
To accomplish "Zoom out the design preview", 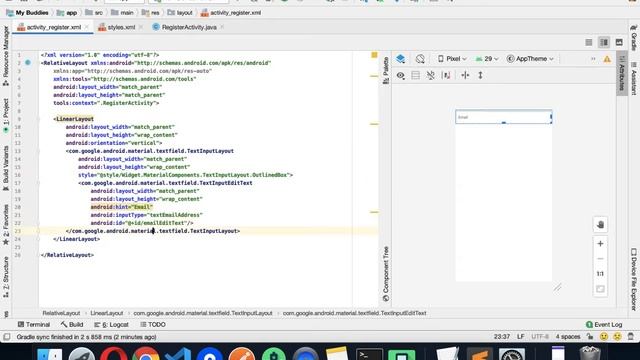I will point(600,259).
